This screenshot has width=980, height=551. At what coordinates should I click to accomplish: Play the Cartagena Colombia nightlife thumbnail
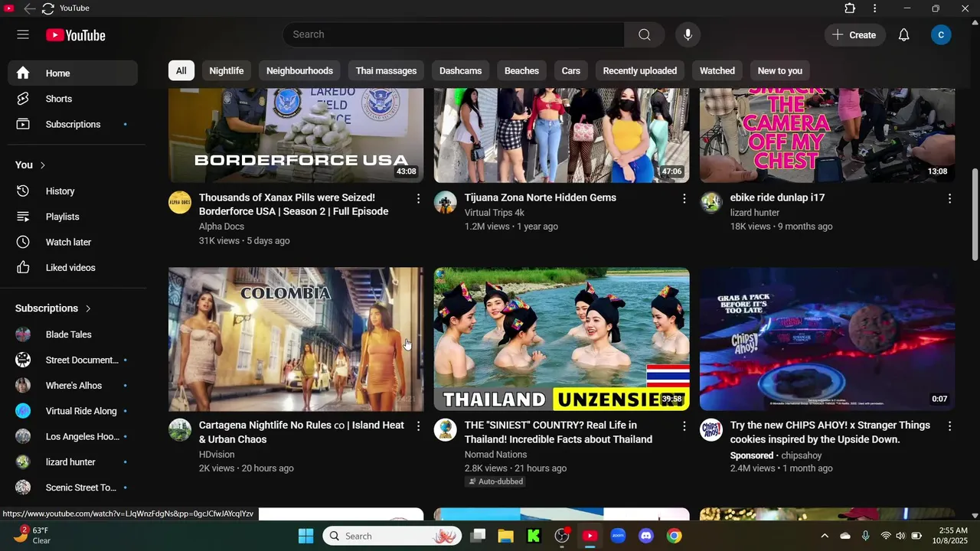[296, 339]
